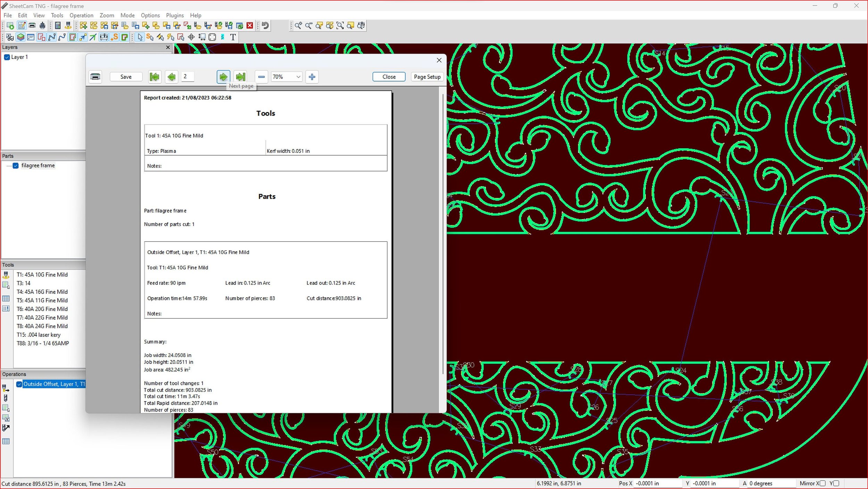Click the printer icon in report dialog
The height and width of the screenshot is (489, 868).
tap(95, 77)
